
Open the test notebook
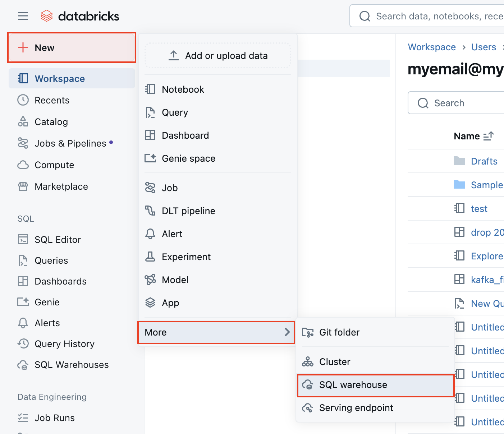[479, 209]
